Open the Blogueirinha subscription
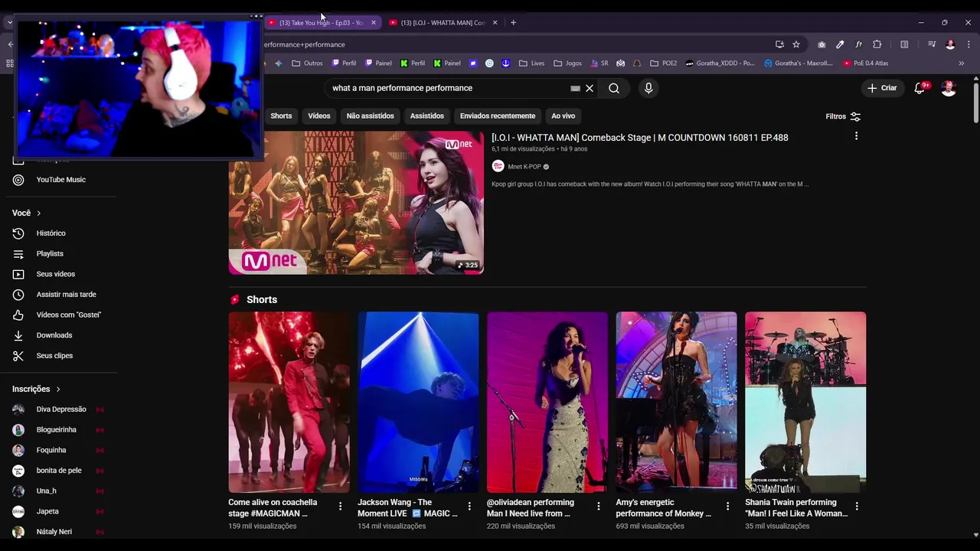This screenshot has width=980, height=551. pos(57,430)
